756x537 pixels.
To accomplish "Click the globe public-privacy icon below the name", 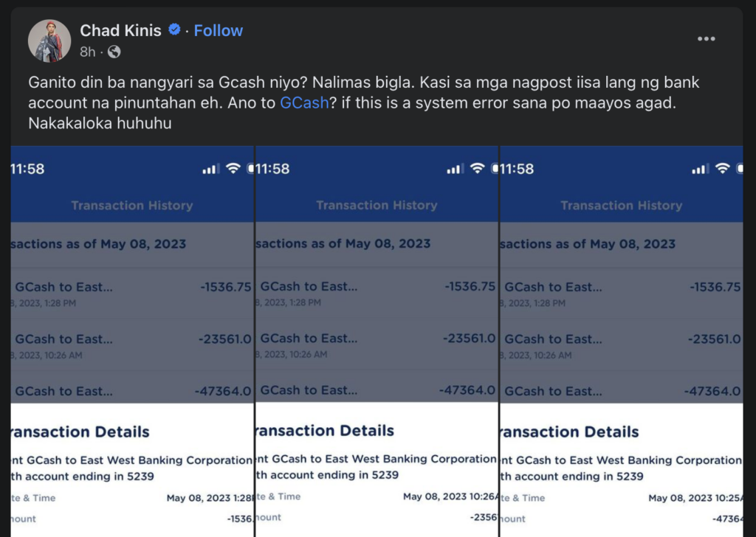I will pos(114,53).
